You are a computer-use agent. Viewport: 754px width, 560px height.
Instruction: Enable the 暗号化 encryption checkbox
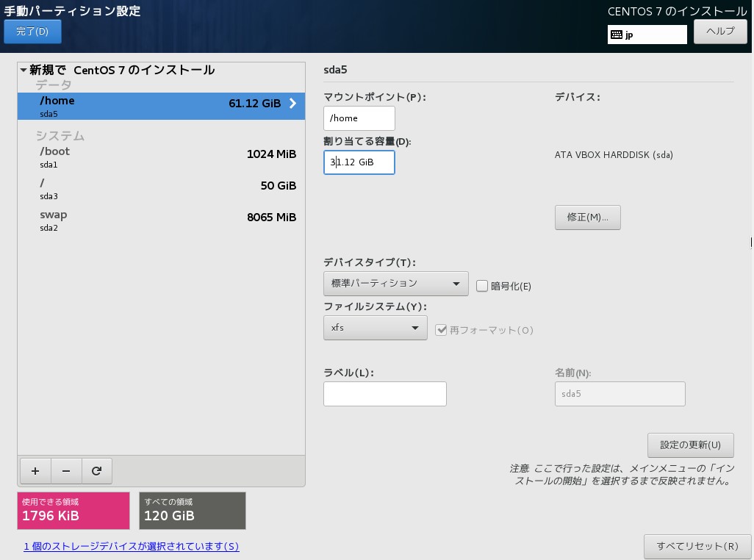tap(483, 286)
